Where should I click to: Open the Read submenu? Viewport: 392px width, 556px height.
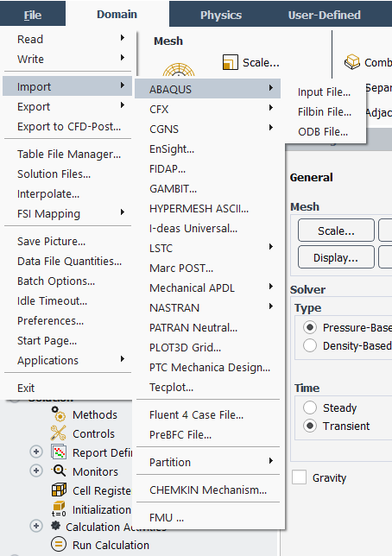[67, 39]
